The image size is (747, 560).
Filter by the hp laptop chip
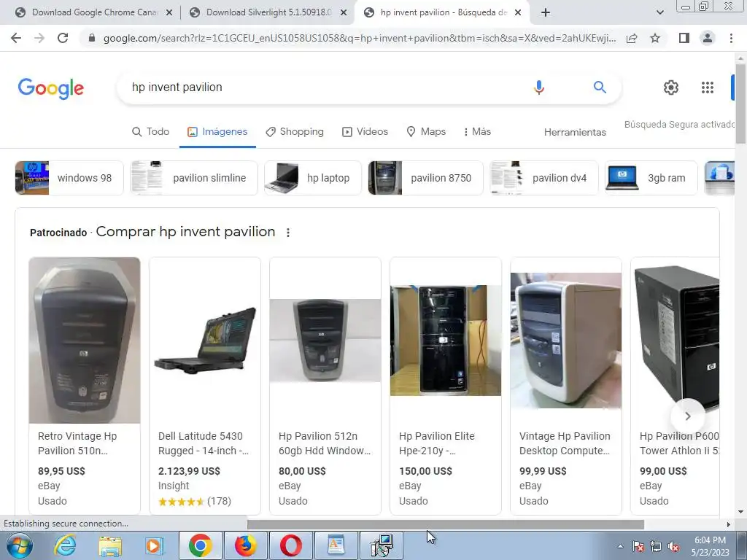(312, 178)
